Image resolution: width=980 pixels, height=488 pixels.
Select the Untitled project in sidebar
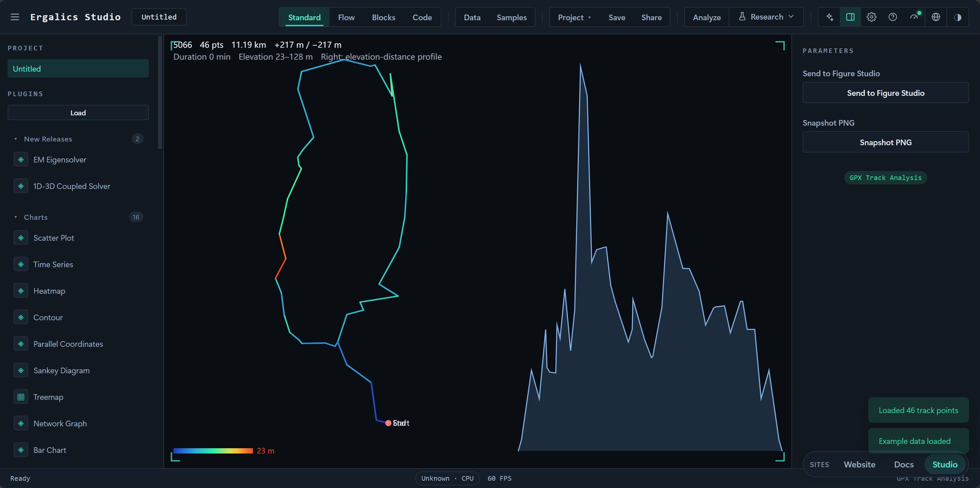click(x=78, y=69)
